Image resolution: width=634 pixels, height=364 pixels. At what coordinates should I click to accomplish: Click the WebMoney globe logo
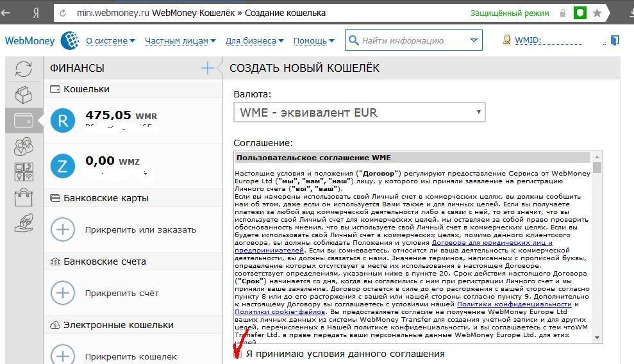[69, 40]
